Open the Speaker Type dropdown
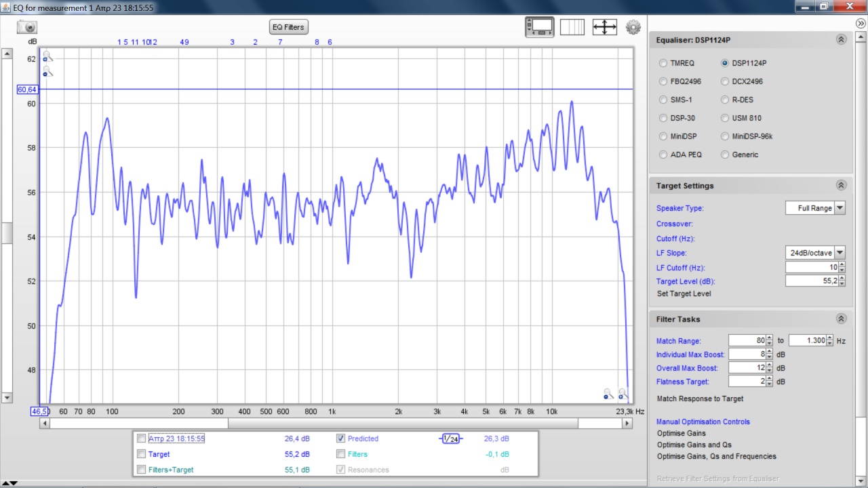The image size is (868, 488). click(840, 208)
